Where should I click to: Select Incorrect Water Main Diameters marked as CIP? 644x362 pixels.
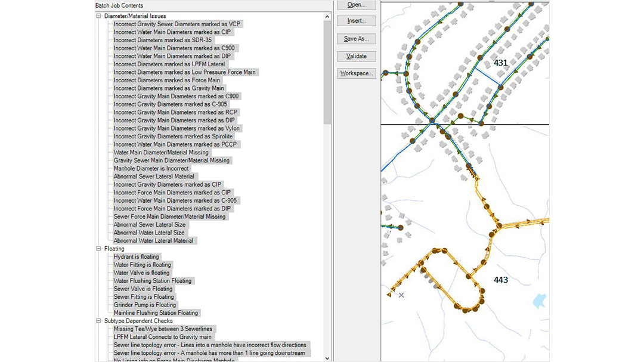click(172, 32)
